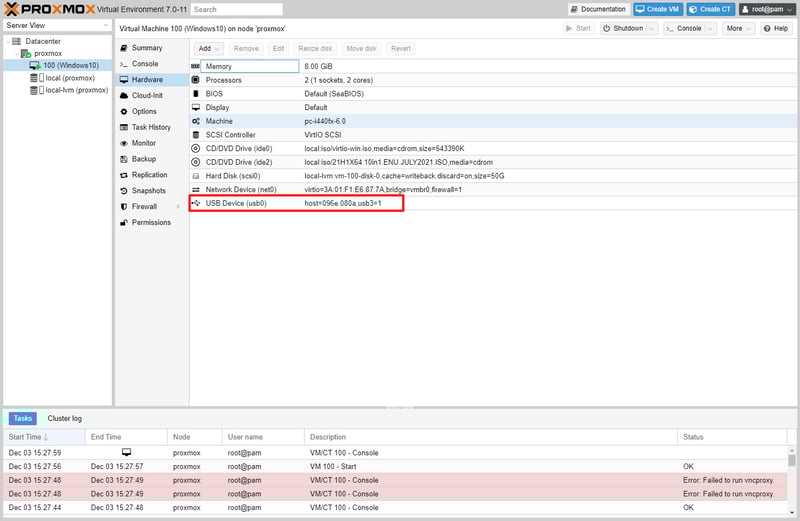This screenshot has width=800, height=521.
Task: Open the Monitor section of the VM
Action: (144, 143)
